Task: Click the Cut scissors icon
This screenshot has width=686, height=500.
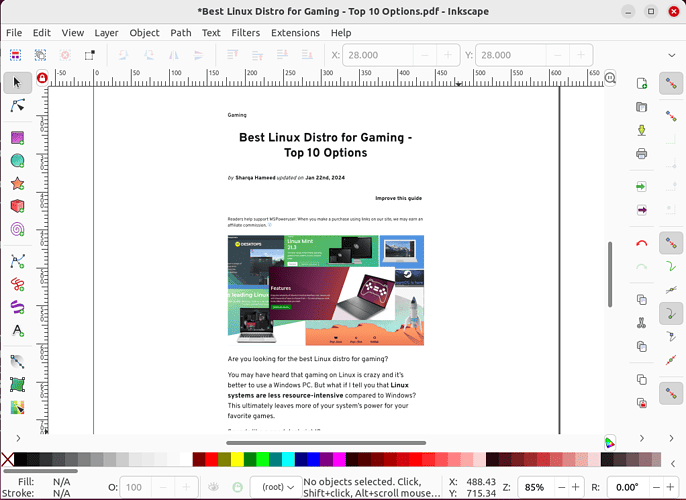Action: coord(641,323)
